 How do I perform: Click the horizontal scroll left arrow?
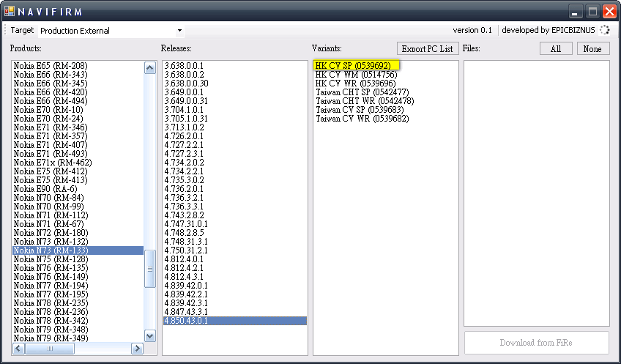[19, 349]
